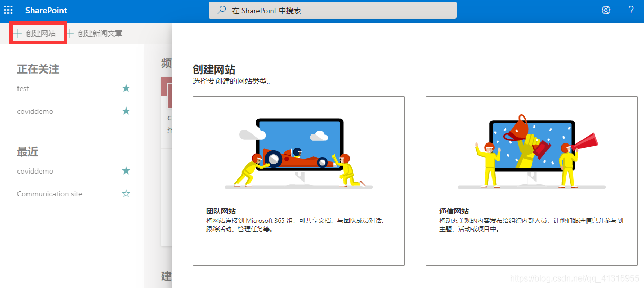Toggle the star next to coviddemo under 最近
The width and height of the screenshot is (644, 288).
coord(126,171)
